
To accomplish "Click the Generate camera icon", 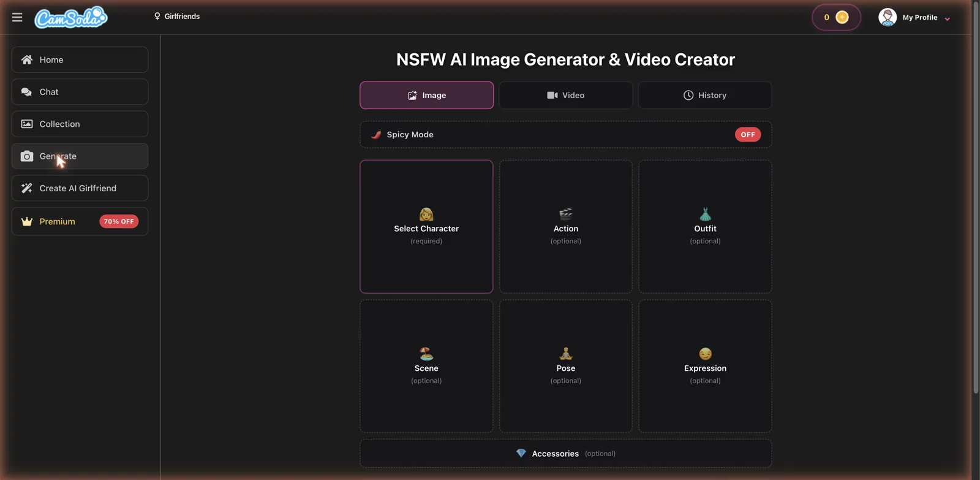I will tap(27, 156).
